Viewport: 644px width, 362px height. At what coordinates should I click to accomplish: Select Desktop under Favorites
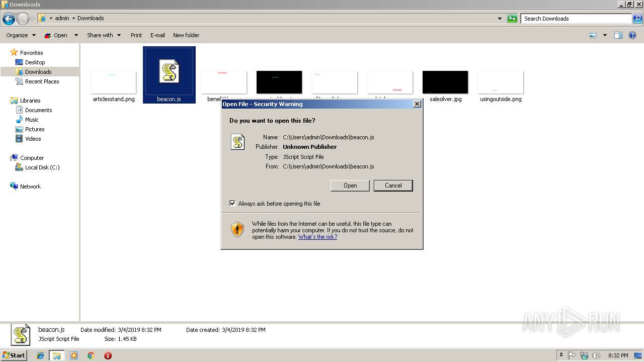tap(35, 62)
